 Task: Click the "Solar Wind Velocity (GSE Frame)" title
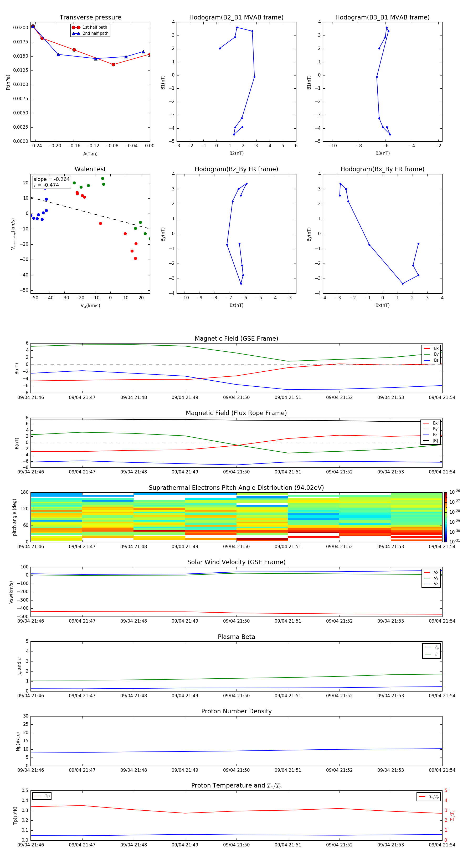tap(236, 562)
